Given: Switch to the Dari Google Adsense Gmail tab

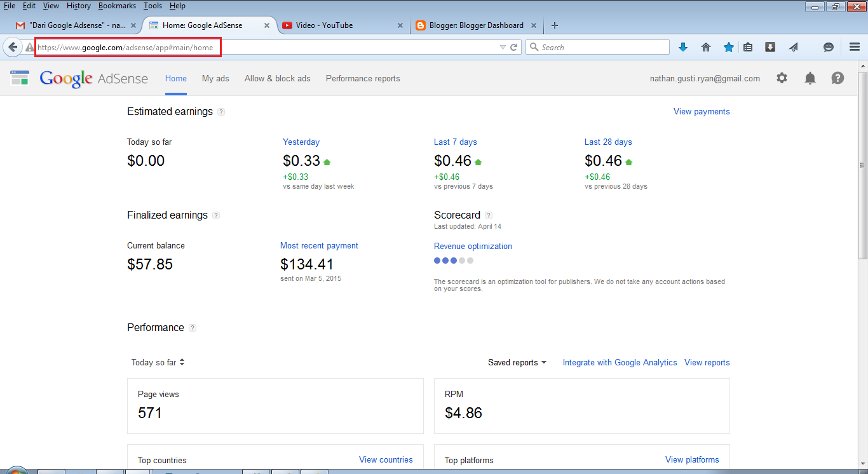Looking at the screenshot, I should click(x=76, y=25).
